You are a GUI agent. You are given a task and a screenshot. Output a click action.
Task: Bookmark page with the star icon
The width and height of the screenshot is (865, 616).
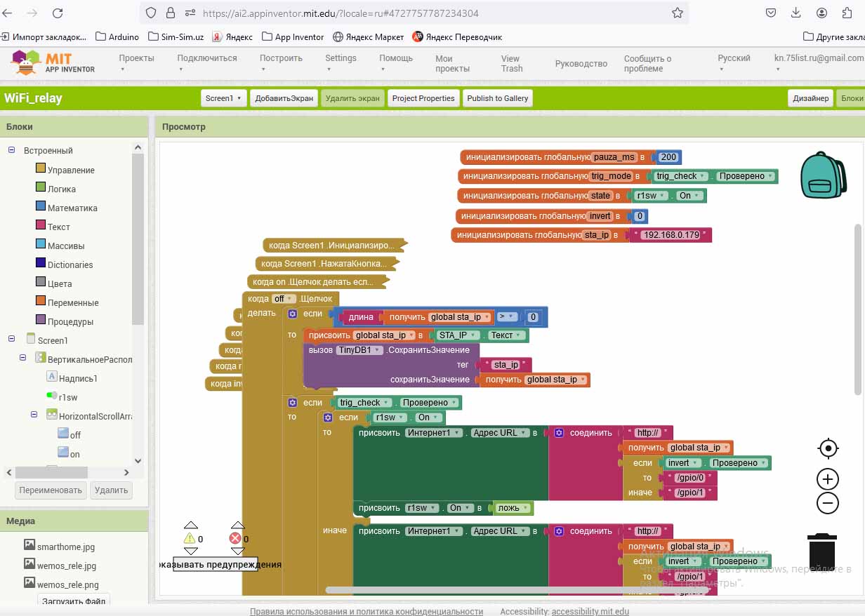pos(677,13)
